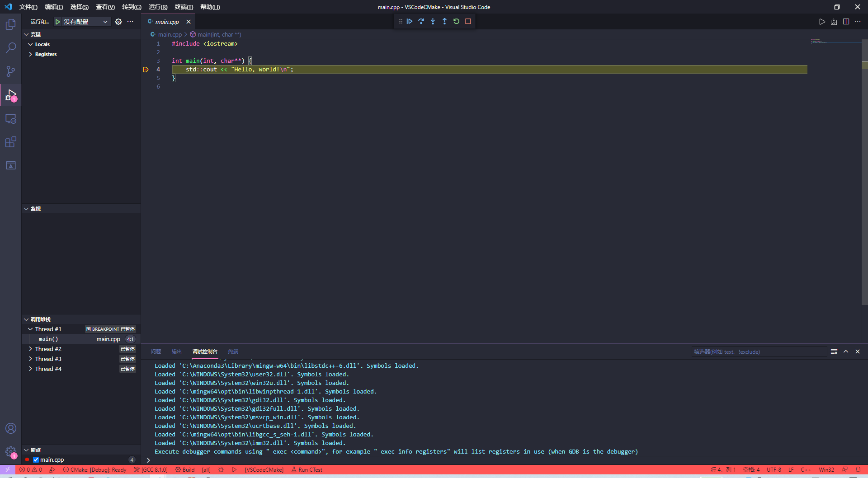Stop debugging with the red square

coord(468,21)
